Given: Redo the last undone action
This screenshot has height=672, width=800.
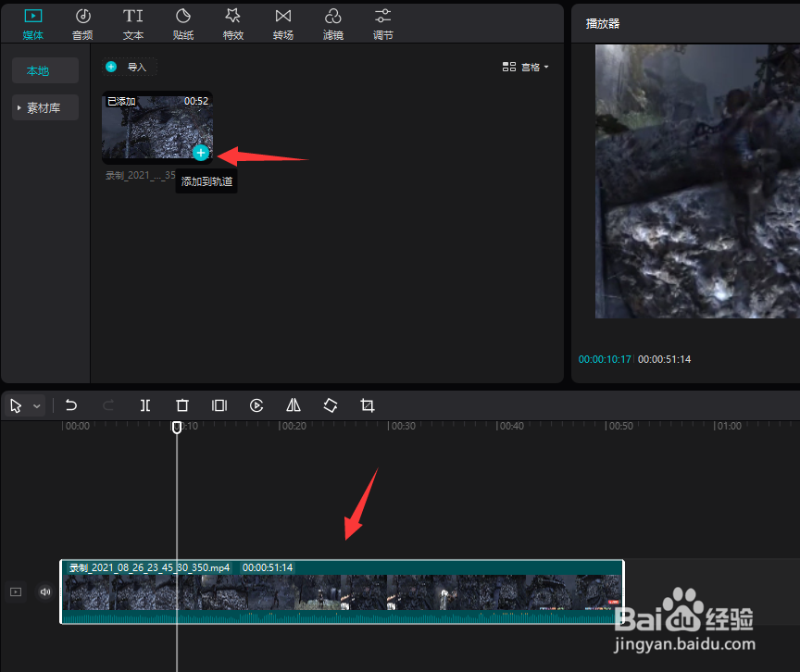Looking at the screenshot, I should (x=108, y=405).
